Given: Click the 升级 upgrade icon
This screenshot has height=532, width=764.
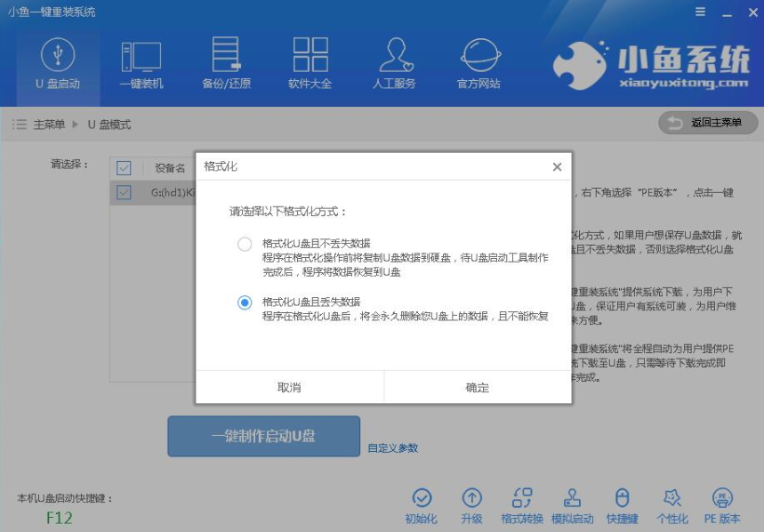Looking at the screenshot, I should click(x=472, y=507).
